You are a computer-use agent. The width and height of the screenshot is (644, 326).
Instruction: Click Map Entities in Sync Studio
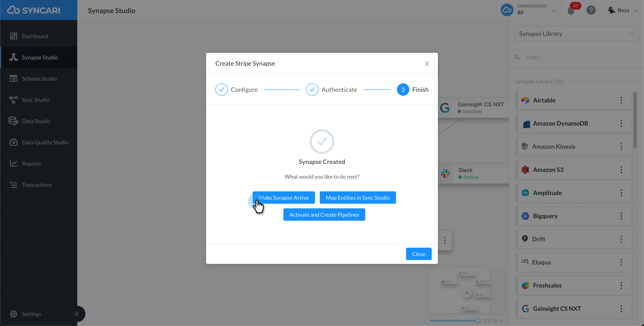(x=358, y=198)
